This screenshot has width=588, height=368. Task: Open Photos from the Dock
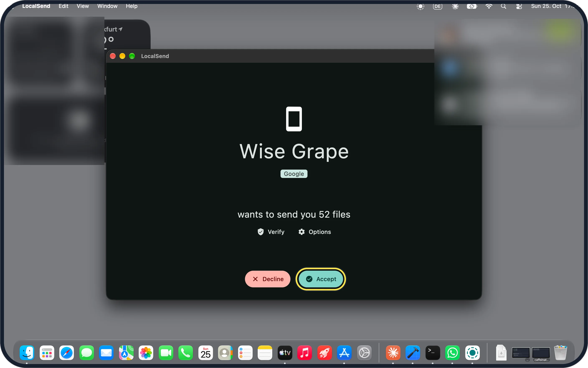tap(146, 353)
